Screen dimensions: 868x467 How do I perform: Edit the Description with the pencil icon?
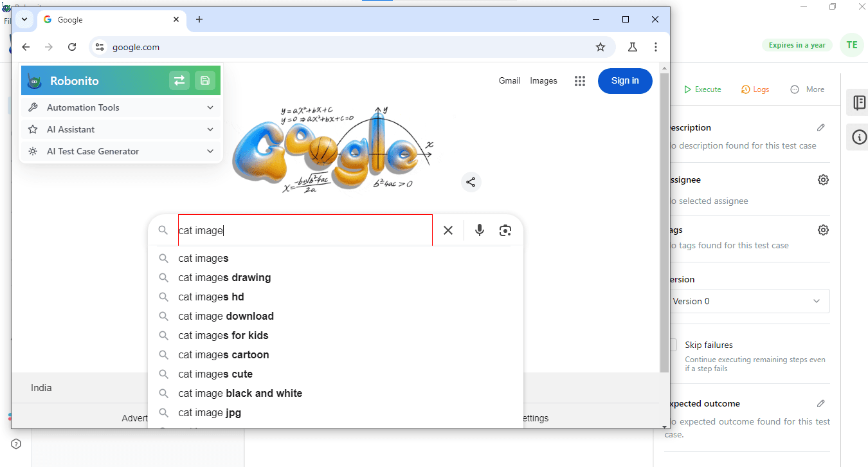[821, 127]
